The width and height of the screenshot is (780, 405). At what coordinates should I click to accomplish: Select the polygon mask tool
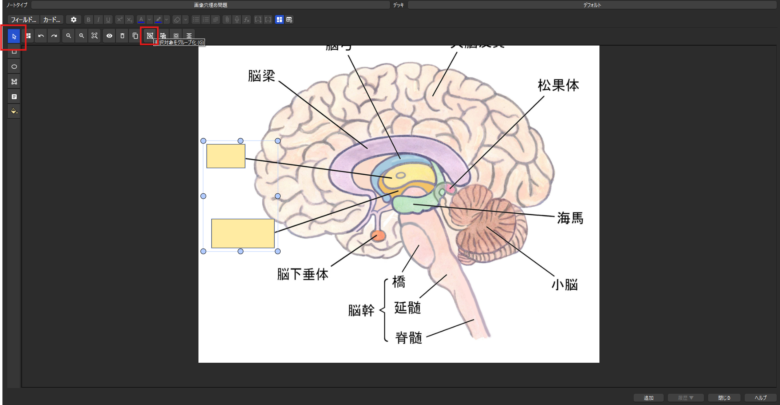pyautogui.click(x=14, y=81)
